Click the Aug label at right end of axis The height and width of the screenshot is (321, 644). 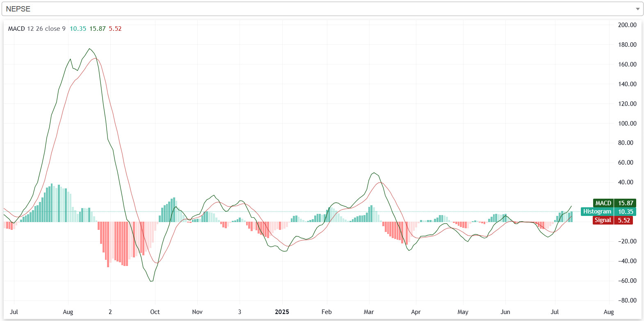coord(609,312)
